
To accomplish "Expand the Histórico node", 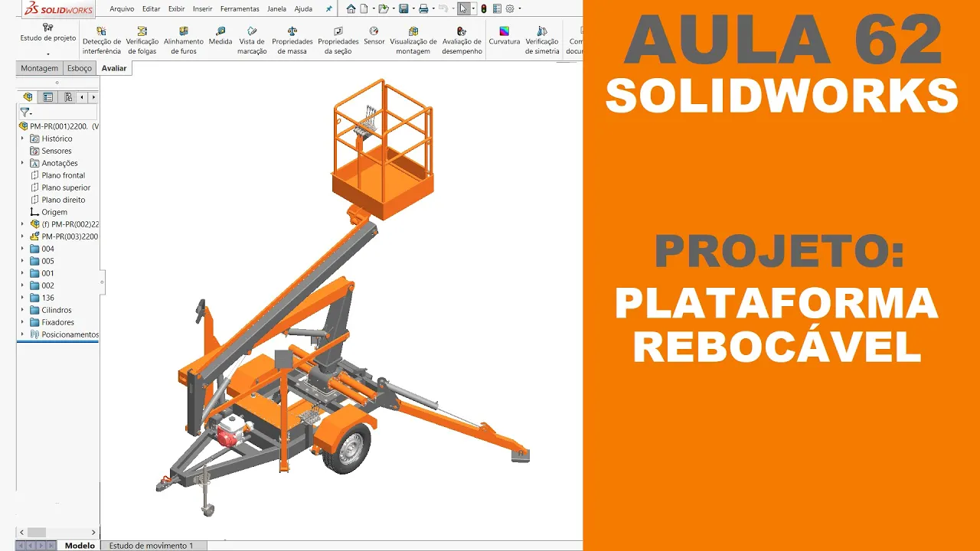I will pyautogui.click(x=23, y=139).
